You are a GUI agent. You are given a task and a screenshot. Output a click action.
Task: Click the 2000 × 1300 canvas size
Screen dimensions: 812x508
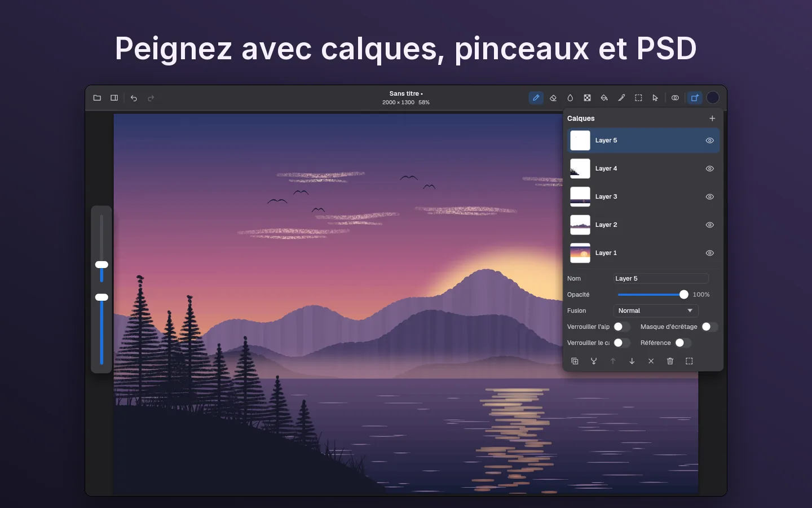[398, 103]
